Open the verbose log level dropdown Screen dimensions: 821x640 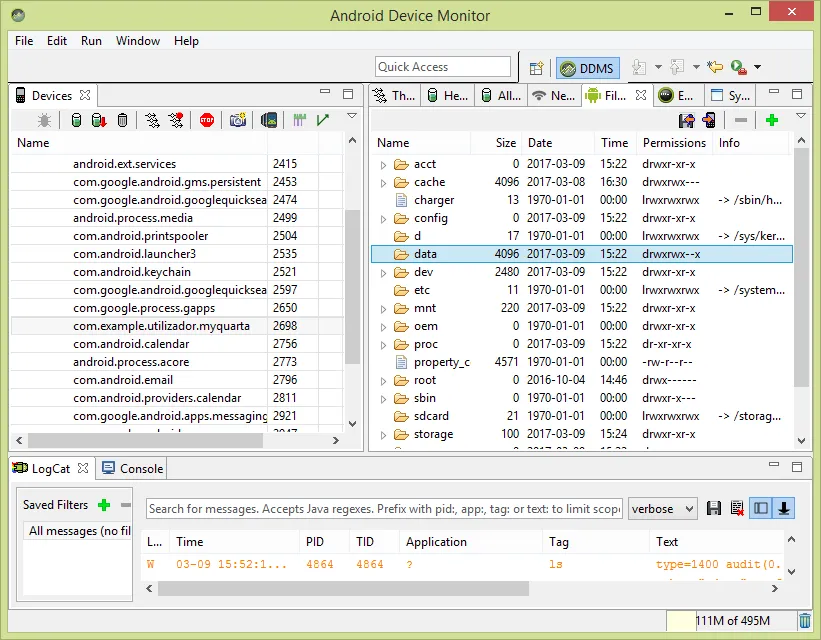pyautogui.click(x=662, y=508)
